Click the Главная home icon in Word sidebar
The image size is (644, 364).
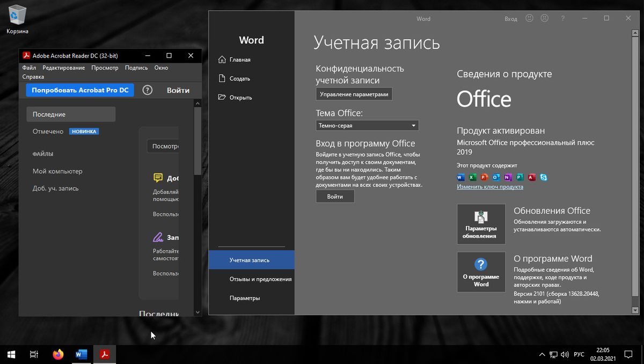pos(222,60)
